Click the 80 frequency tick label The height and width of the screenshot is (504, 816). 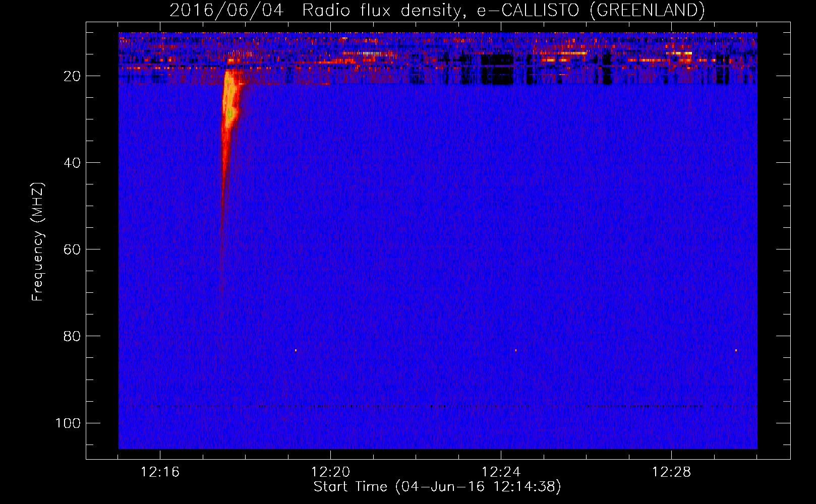[x=72, y=336]
